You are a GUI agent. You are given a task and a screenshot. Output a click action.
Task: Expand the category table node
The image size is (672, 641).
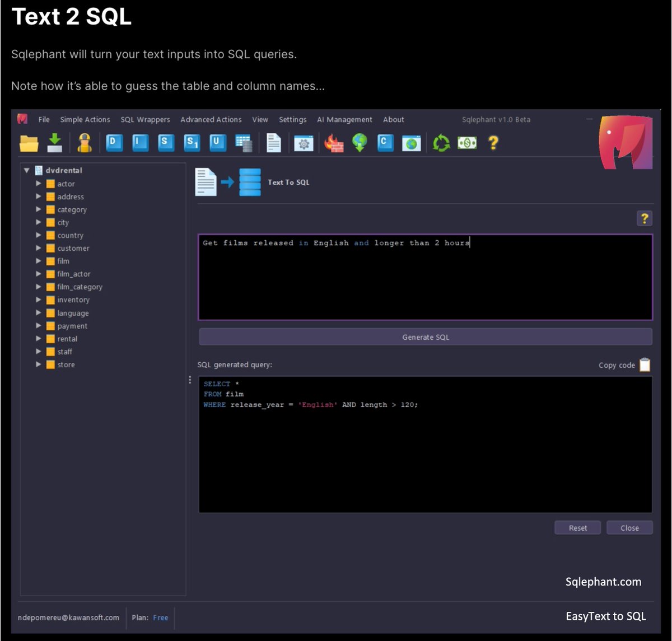(x=39, y=209)
